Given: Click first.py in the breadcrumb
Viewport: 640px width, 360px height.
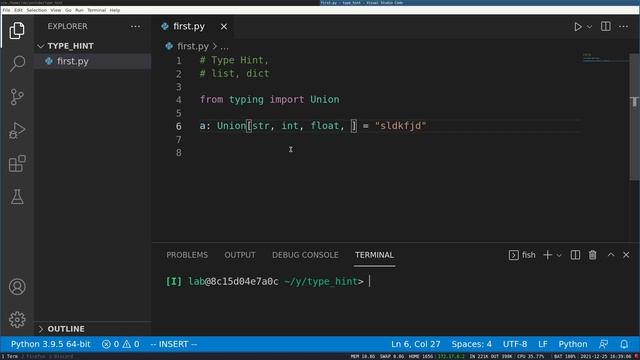Looking at the screenshot, I should [193, 46].
